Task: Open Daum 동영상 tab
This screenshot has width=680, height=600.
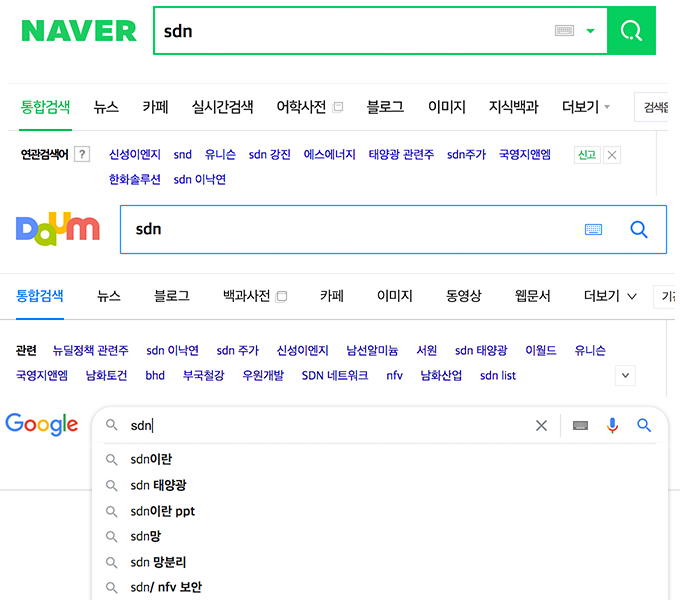Action: coord(464,296)
